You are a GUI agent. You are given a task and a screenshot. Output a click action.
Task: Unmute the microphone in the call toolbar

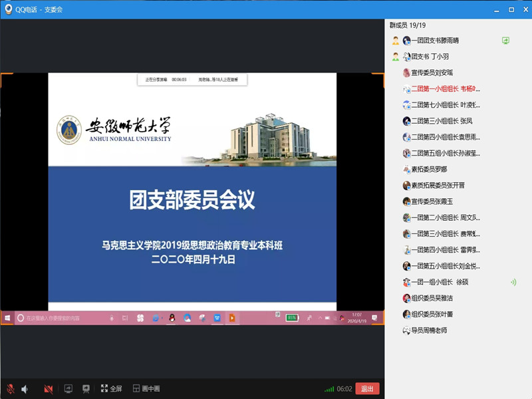10,389
